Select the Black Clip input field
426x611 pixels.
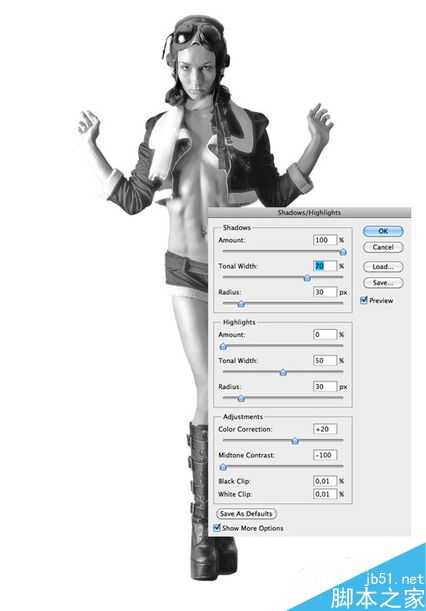click(325, 481)
